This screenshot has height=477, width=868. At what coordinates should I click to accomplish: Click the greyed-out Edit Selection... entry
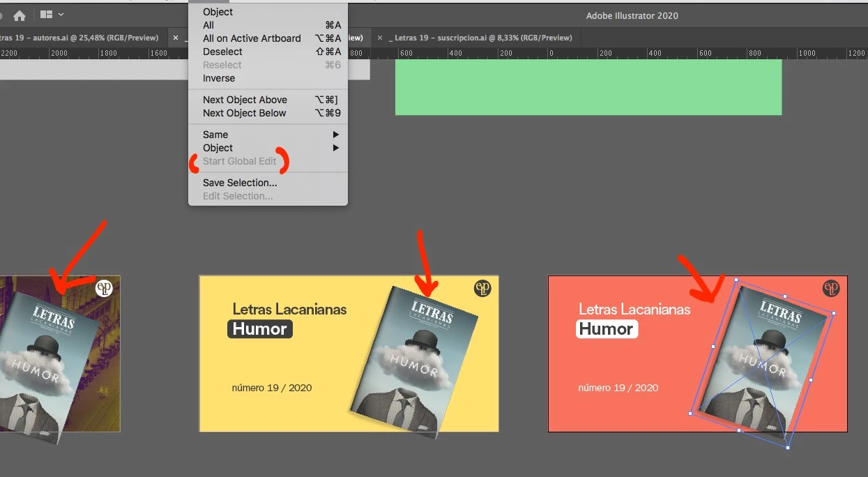point(268,196)
